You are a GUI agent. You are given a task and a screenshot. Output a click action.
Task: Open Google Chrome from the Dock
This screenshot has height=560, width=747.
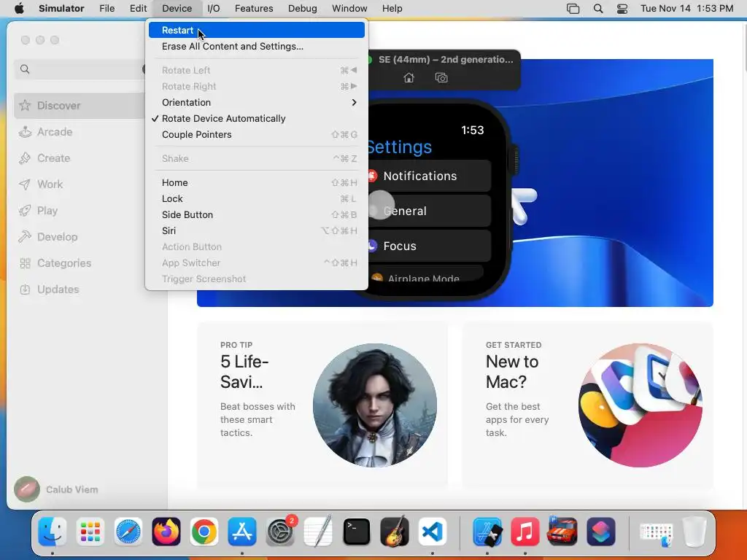[204, 531]
